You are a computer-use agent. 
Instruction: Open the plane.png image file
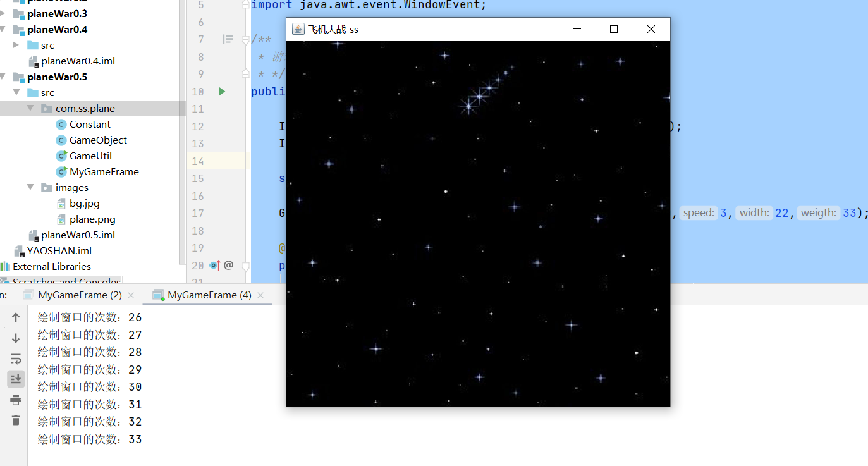pos(92,219)
